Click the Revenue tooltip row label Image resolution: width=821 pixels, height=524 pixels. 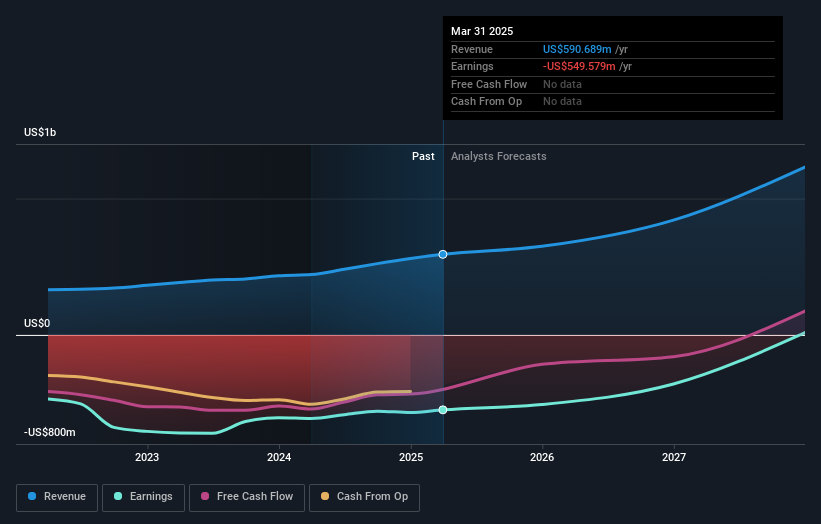coord(472,49)
